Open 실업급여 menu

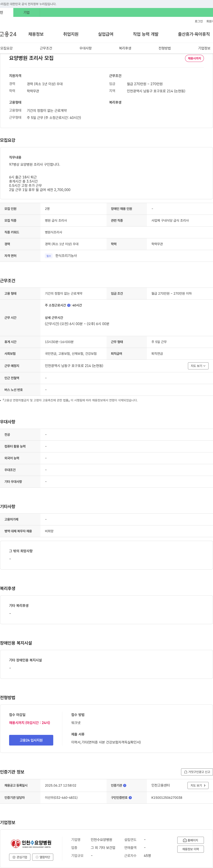tap(105, 34)
